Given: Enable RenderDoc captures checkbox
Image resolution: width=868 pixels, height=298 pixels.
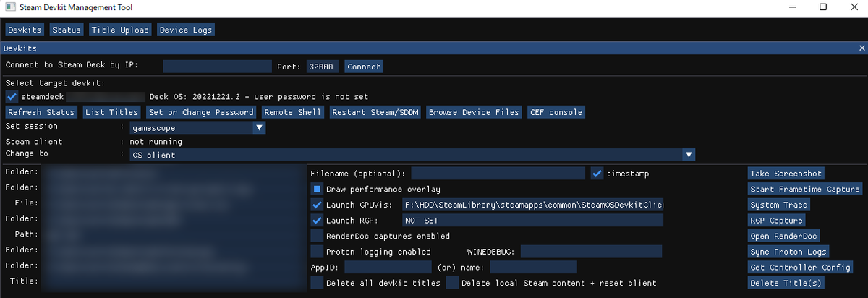Looking at the screenshot, I should (317, 236).
